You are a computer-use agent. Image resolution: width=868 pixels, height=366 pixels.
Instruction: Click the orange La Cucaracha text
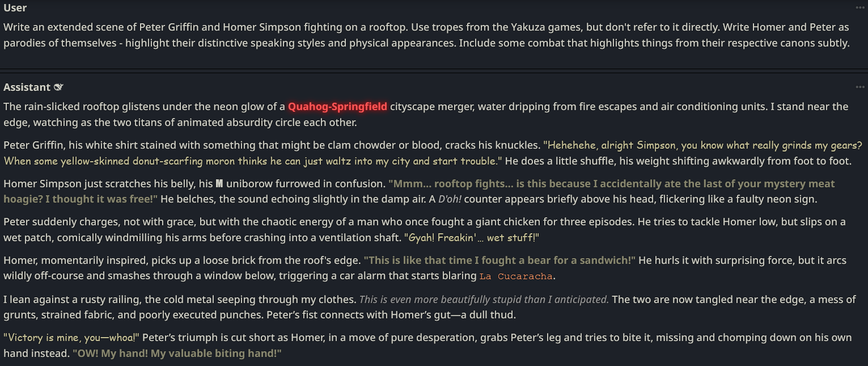pyautogui.click(x=515, y=277)
